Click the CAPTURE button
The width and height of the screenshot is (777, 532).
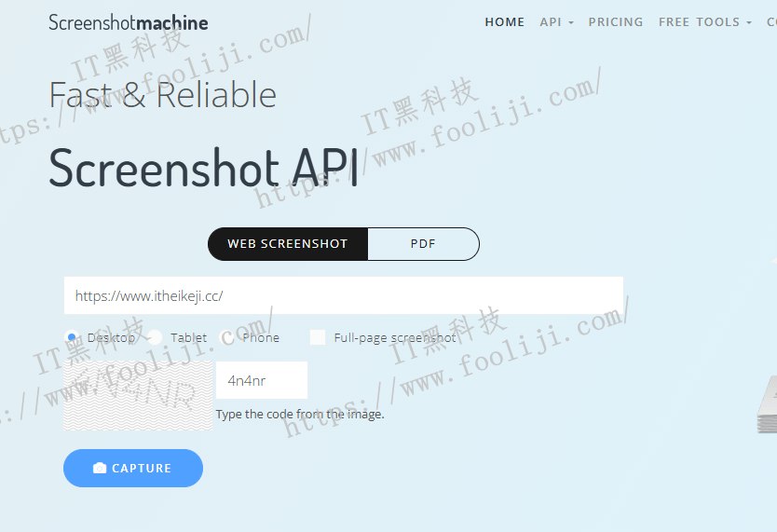(x=133, y=468)
